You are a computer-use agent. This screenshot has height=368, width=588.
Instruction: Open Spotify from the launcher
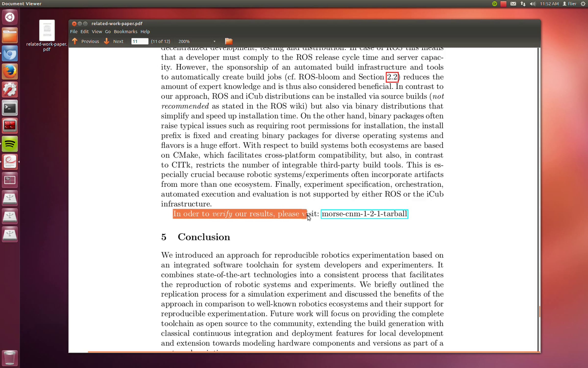click(x=10, y=144)
